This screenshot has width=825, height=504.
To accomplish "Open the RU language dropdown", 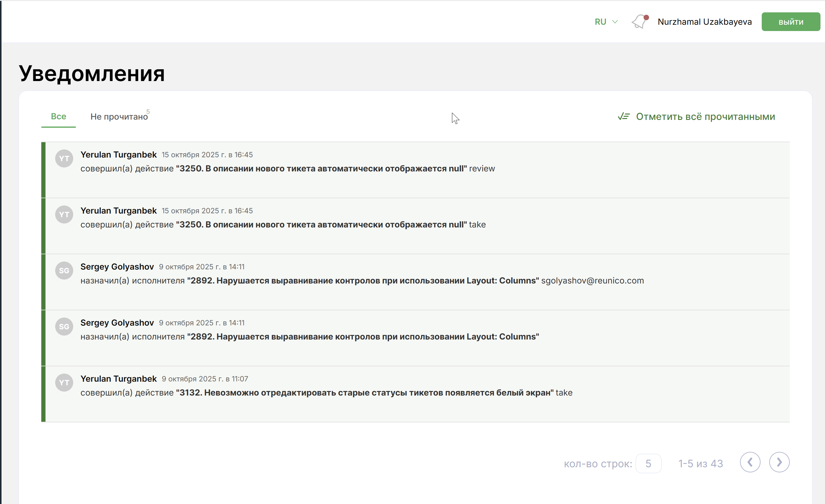I will (x=601, y=22).
